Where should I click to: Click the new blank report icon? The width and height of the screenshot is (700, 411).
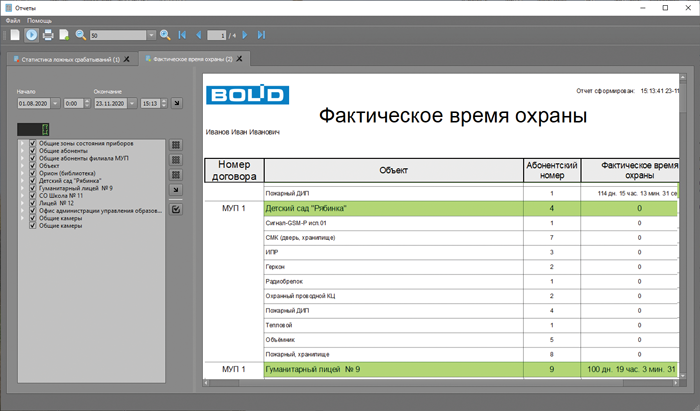click(14, 35)
